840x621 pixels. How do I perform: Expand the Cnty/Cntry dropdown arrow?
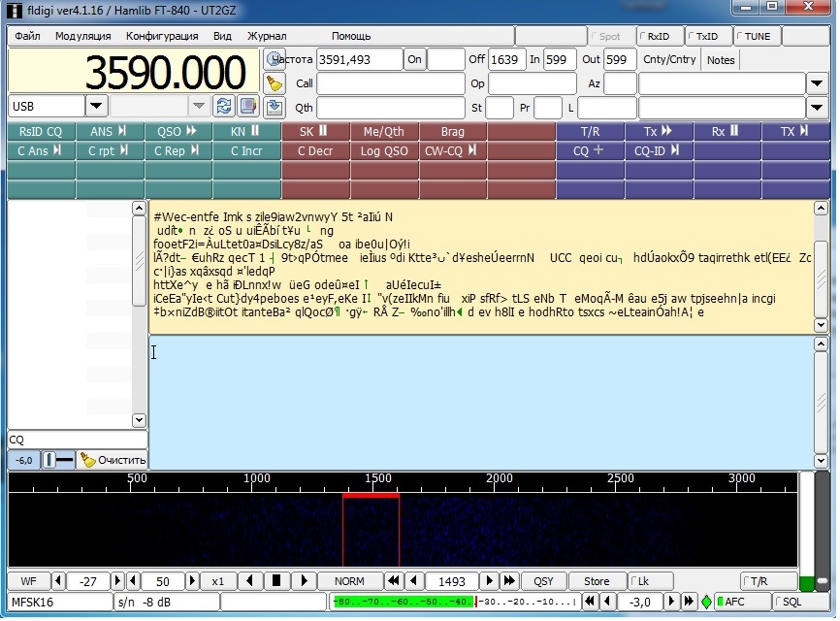[x=817, y=83]
